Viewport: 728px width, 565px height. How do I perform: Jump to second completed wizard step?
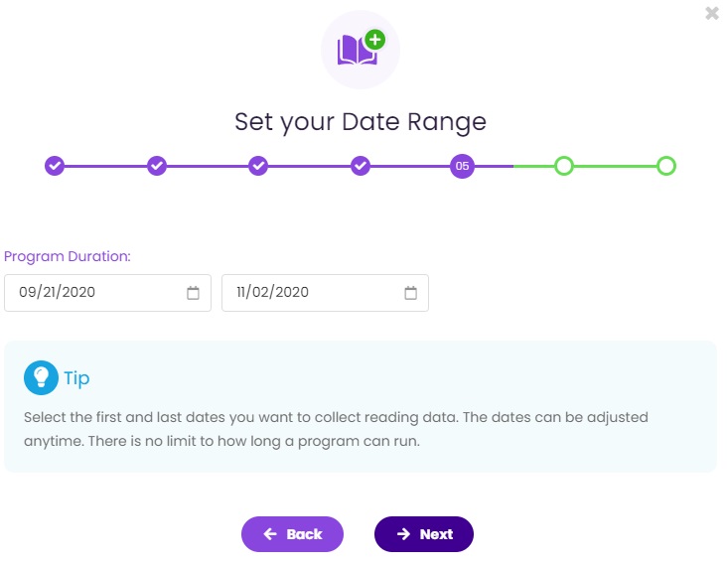157,166
